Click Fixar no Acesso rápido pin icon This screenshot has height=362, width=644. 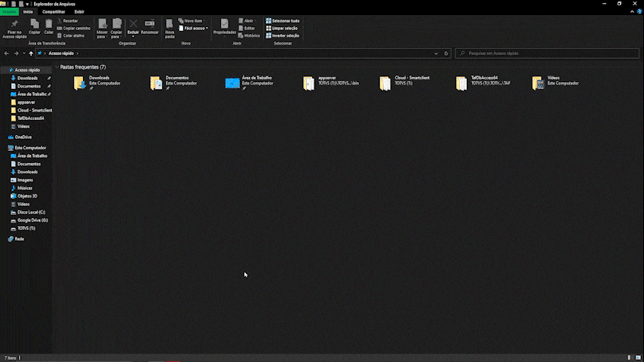pyautogui.click(x=14, y=24)
